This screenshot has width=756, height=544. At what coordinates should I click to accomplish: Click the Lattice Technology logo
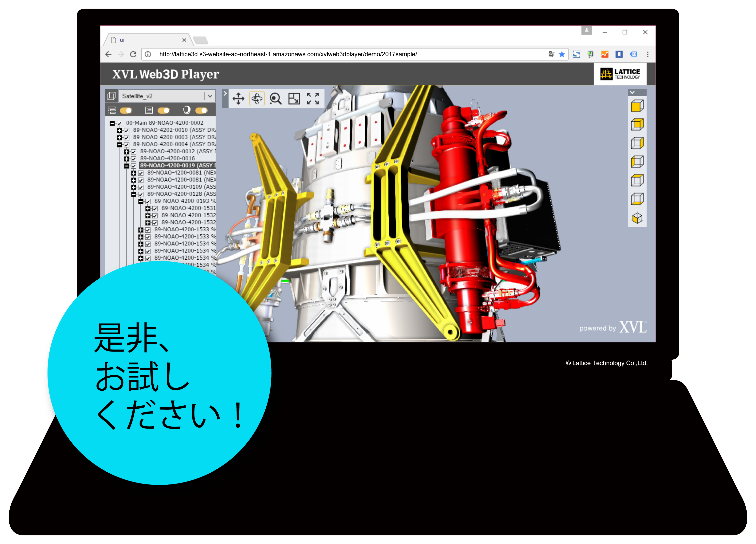pyautogui.click(x=620, y=74)
